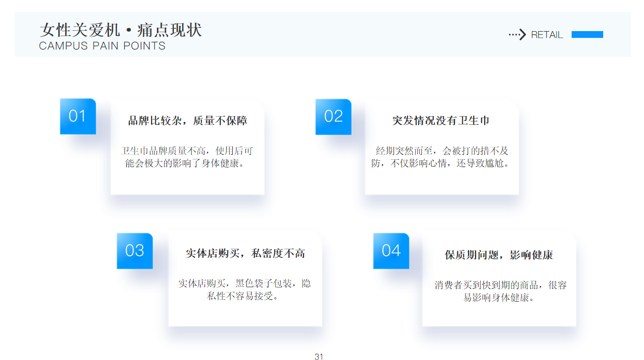644x360 pixels.
Task: Select the RETAIL label in header
Action: point(547,35)
